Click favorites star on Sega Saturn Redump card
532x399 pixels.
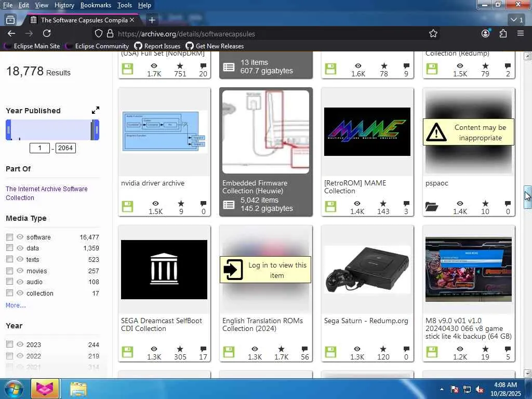pyautogui.click(x=383, y=349)
